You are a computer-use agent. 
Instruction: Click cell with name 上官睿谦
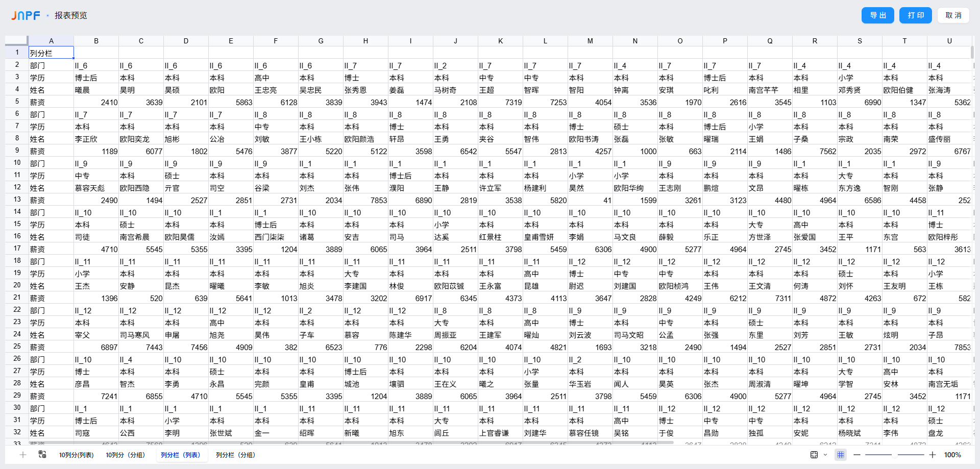coord(500,433)
